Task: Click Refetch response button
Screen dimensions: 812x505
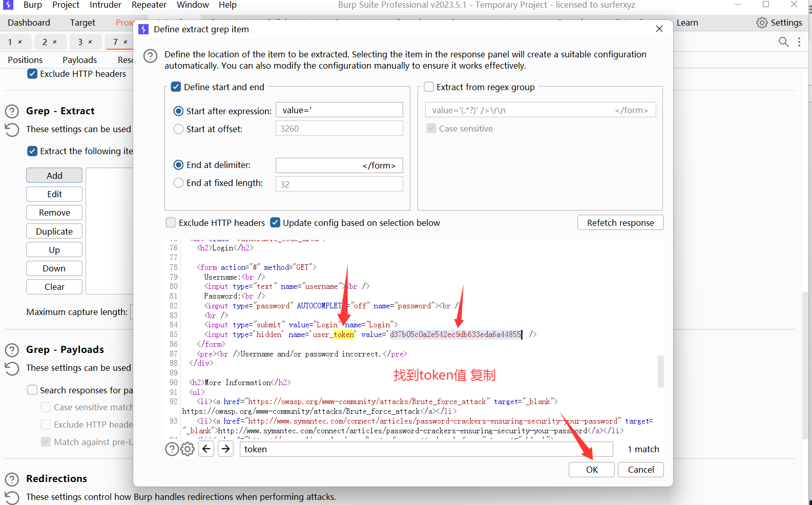Action: click(620, 222)
